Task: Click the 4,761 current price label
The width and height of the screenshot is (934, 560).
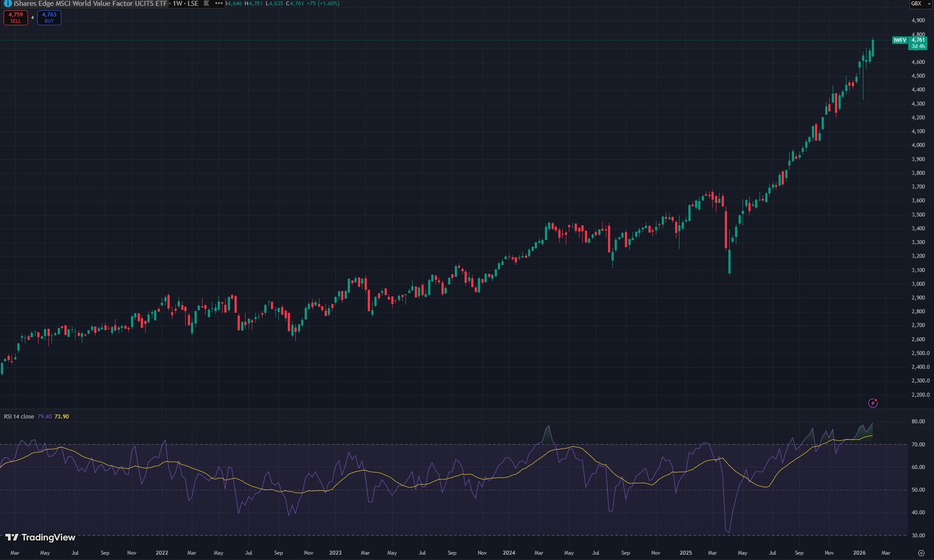Action: [918, 40]
